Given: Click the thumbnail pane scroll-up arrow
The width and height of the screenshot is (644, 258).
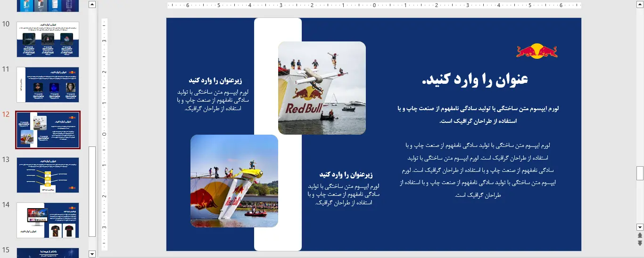Looking at the screenshot, I should (x=92, y=5).
